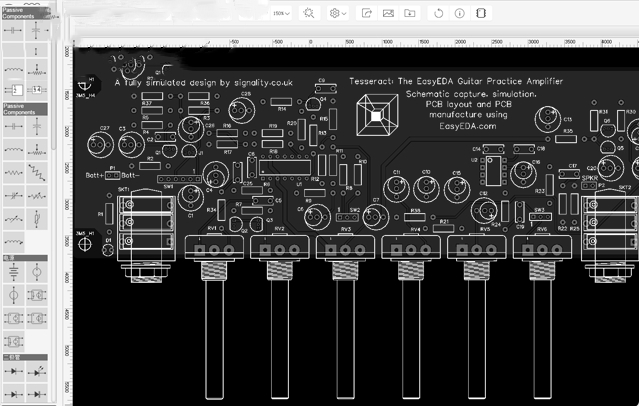Click 'A fully simulated design by signality.co.uk' text

pos(203,83)
